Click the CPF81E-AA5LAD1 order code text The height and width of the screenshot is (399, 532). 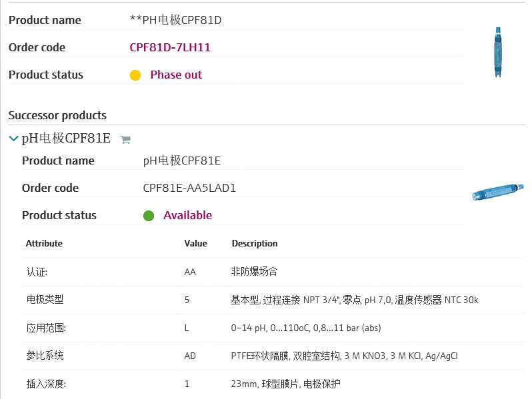click(189, 188)
